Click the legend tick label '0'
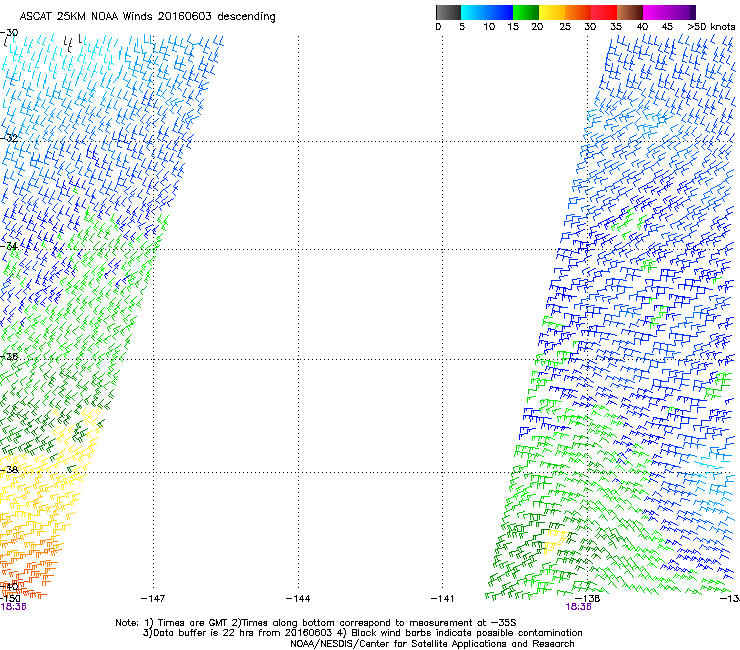The image size is (740, 650). point(438,27)
